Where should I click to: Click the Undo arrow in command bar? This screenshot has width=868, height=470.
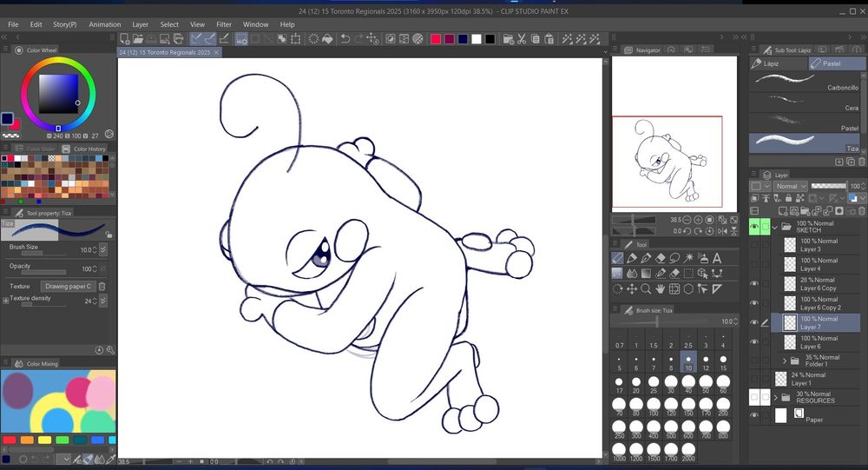pyautogui.click(x=345, y=39)
